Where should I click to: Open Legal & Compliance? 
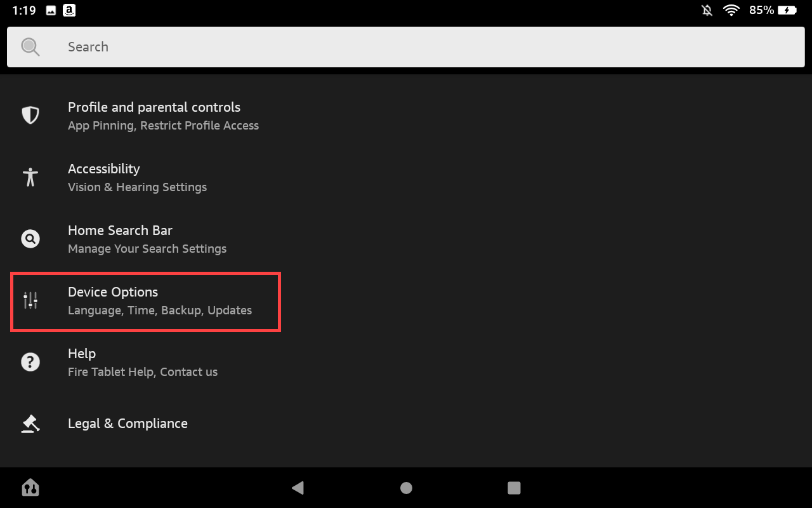click(x=406, y=424)
